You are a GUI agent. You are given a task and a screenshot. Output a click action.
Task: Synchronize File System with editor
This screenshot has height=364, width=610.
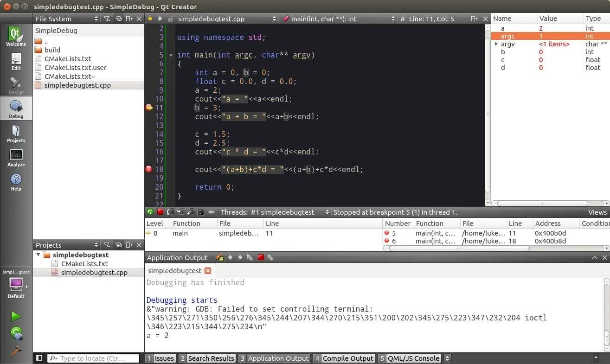click(x=118, y=19)
